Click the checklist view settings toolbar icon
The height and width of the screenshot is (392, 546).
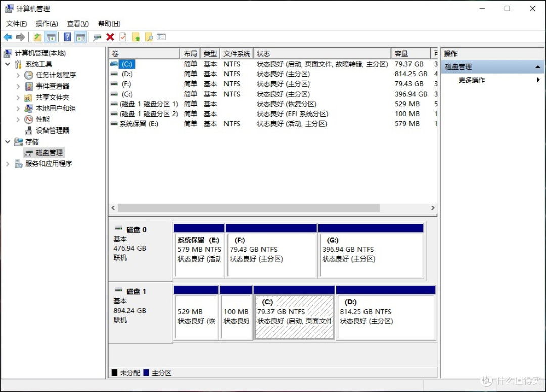point(161,37)
